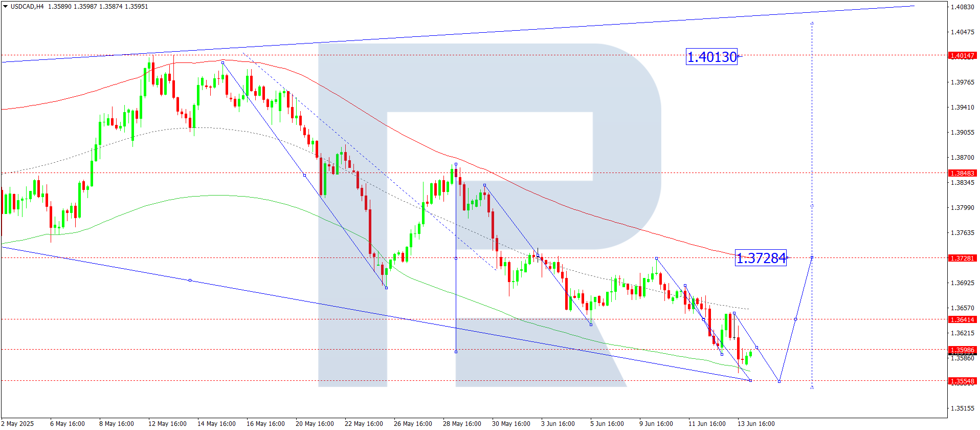The width and height of the screenshot is (980, 430).
Task: Click the 1.40830 price axis value
Action: pyautogui.click(x=962, y=7)
